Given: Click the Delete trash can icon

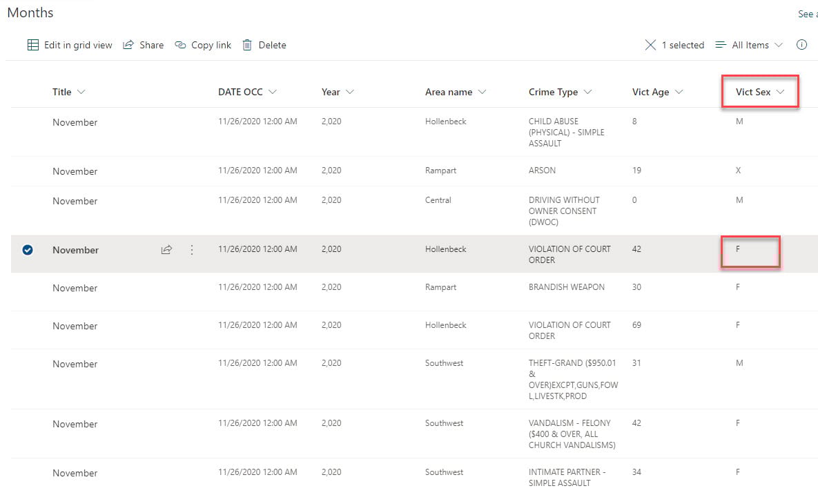Looking at the screenshot, I should (x=247, y=45).
